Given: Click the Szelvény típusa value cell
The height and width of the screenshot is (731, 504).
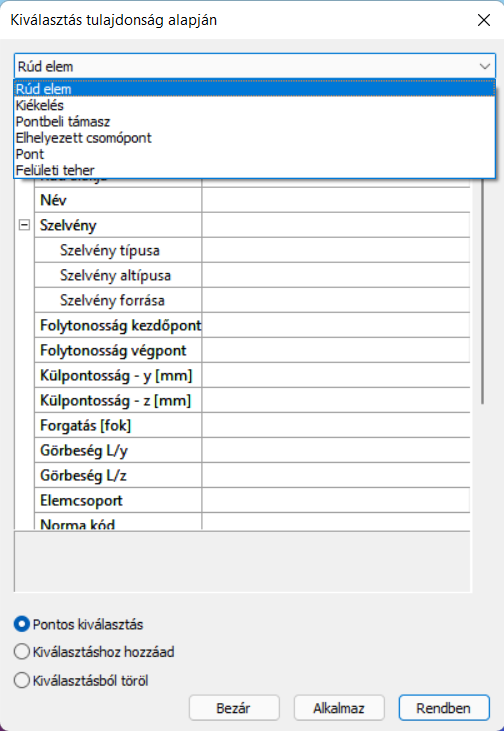Looking at the screenshot, I should 336,250.
